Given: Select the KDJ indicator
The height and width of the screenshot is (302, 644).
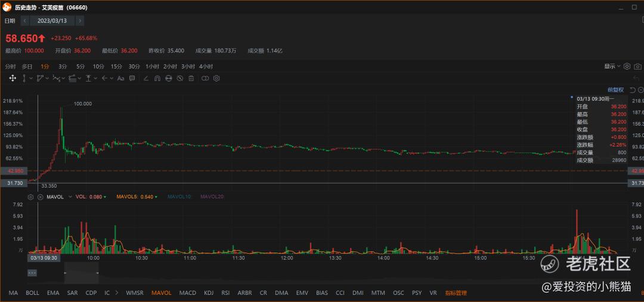Looking at the screenshot, I should coord(209,293).
